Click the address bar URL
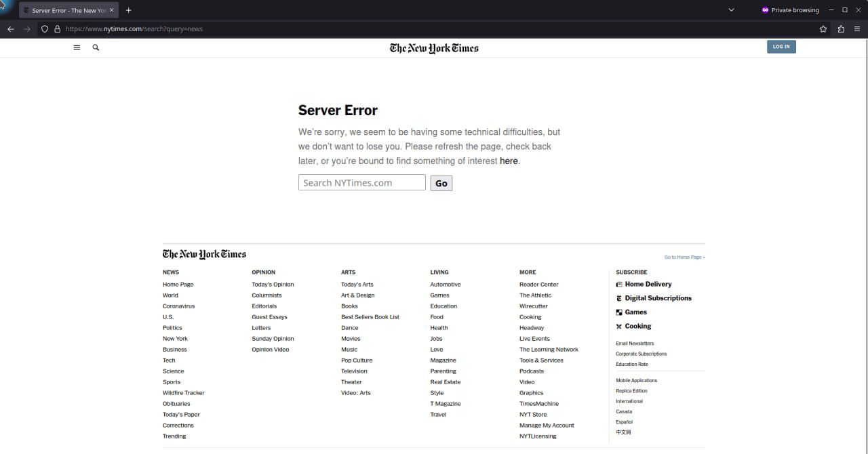 [134, 29]
